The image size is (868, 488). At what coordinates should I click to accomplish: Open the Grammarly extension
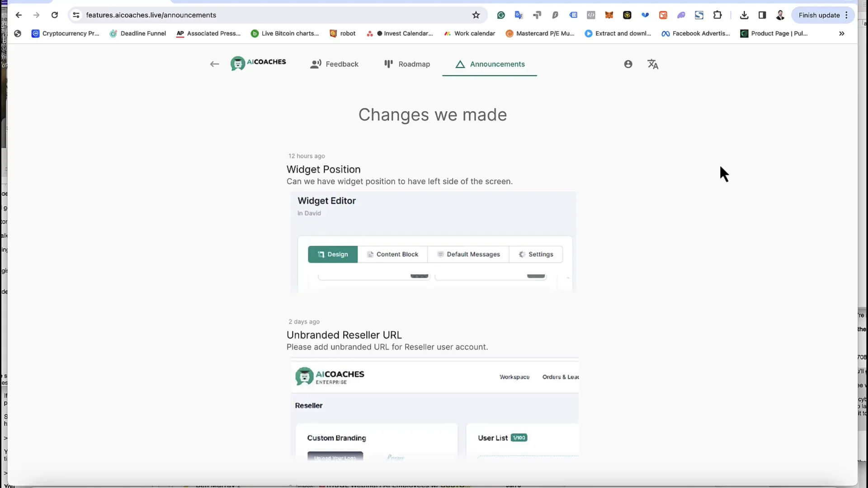(501, 15)
